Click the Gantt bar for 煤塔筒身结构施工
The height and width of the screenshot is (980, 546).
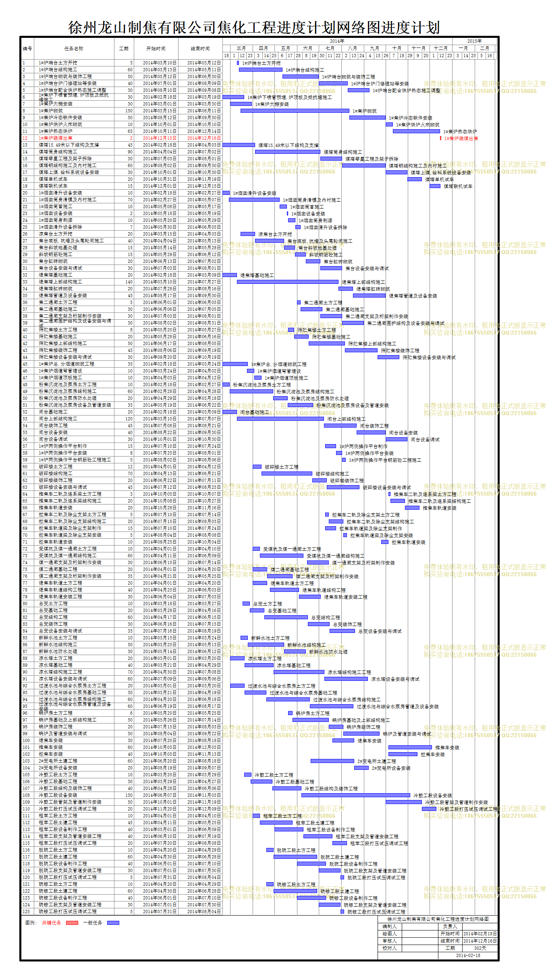coord(287,152)
